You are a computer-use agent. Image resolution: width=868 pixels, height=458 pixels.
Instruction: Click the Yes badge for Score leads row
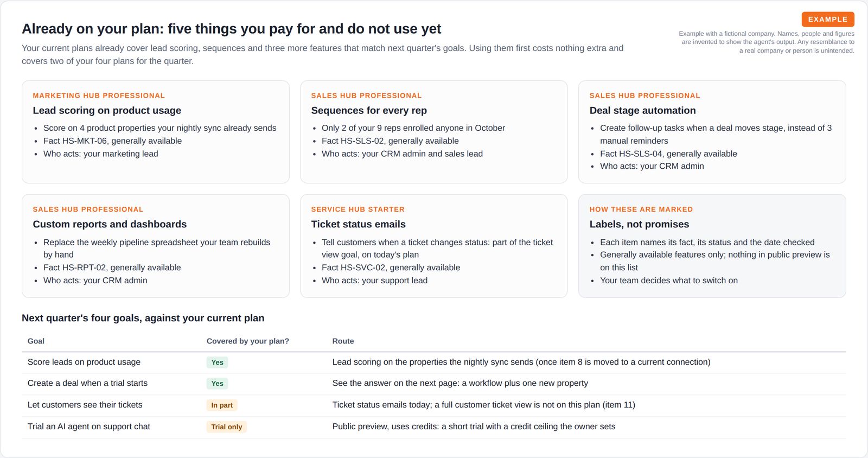pyautogui.click(x=217, y=362)
